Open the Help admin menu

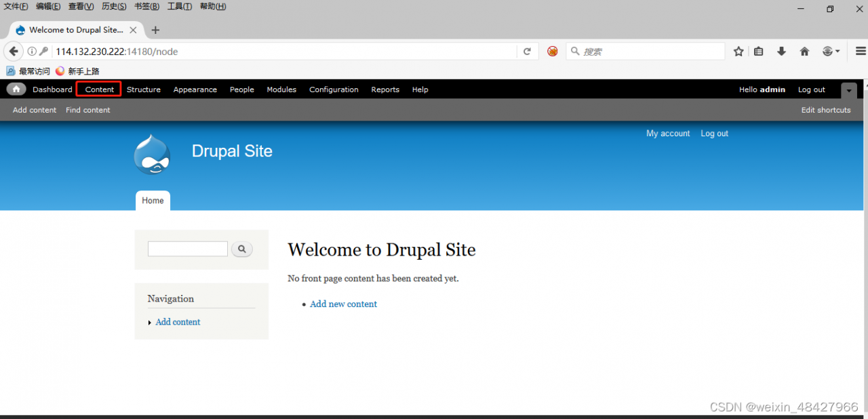[x=420, y=89]
